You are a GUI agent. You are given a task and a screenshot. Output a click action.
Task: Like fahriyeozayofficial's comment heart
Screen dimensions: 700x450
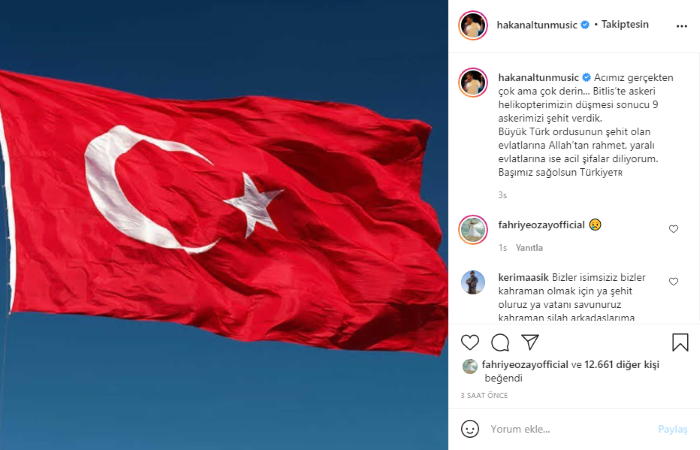point(673,229)
